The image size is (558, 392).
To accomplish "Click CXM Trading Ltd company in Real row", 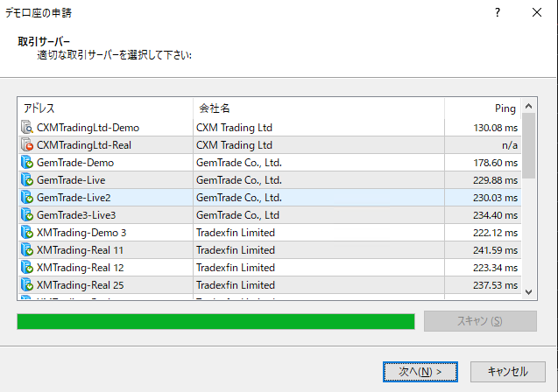I will [x=234, y=145].
